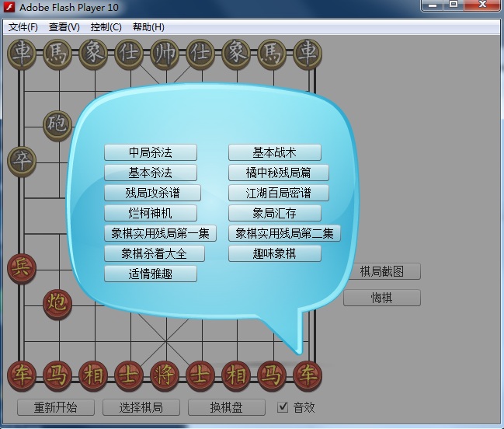Choose the 基本战术 collection
The image size is (504, 429).
[x=274, y=152]
